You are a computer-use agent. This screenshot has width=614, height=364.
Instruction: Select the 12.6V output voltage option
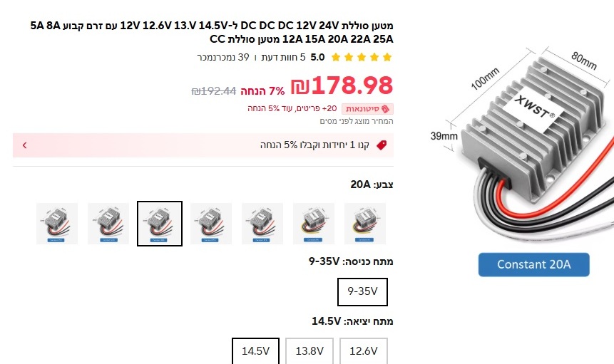click(364, 350)
